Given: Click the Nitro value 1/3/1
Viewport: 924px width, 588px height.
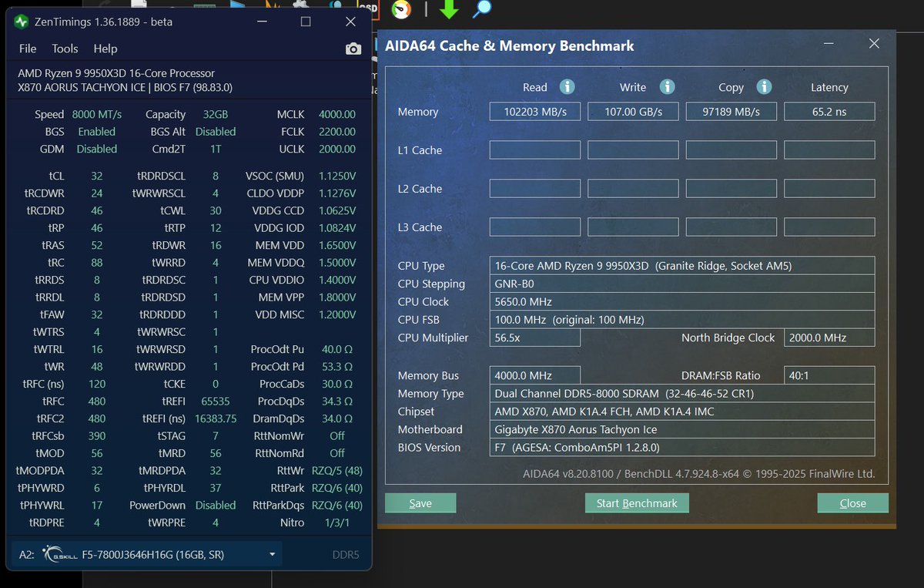Looking at the screenshot, I should tap(337, 522).
